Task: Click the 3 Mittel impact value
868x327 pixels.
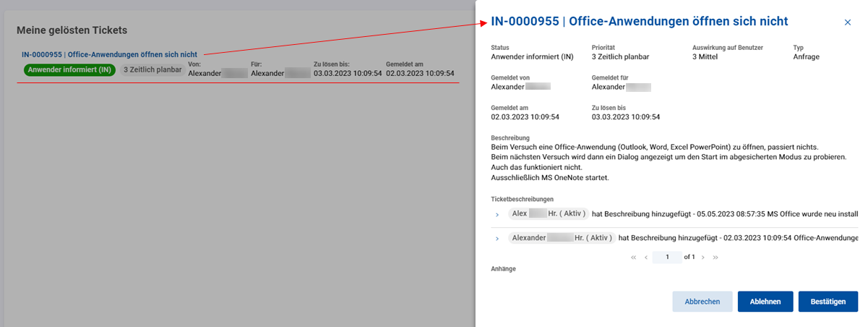Action: click(x=705, y=56)
